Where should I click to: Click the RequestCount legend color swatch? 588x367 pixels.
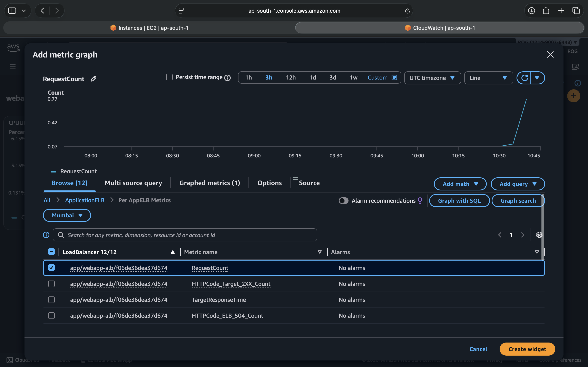(53, 171)
